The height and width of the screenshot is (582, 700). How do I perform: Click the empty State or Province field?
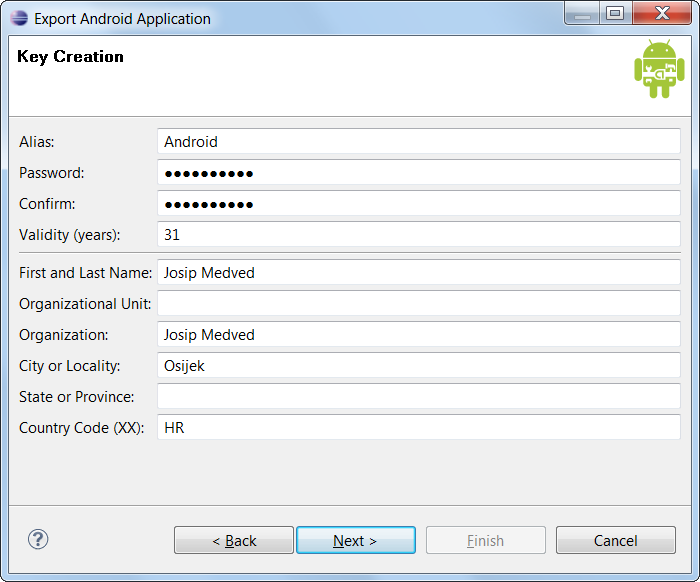[418, 396]
